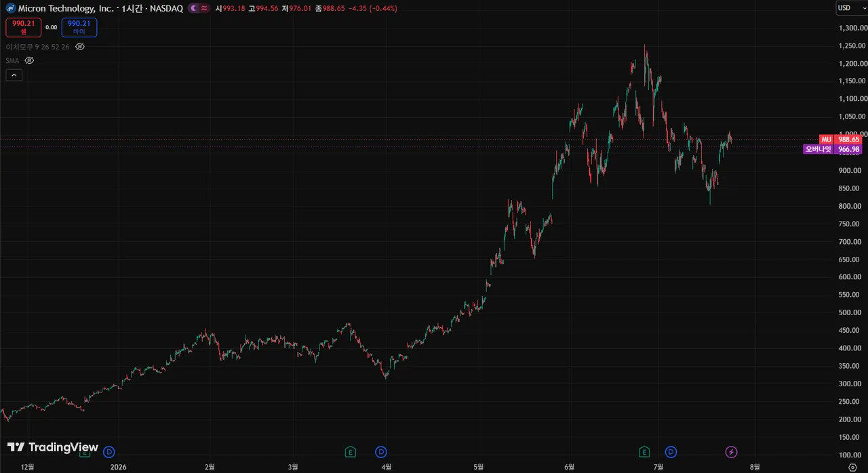
Task: Click the earnings E marker near late March
Action: tap(351, 452)
